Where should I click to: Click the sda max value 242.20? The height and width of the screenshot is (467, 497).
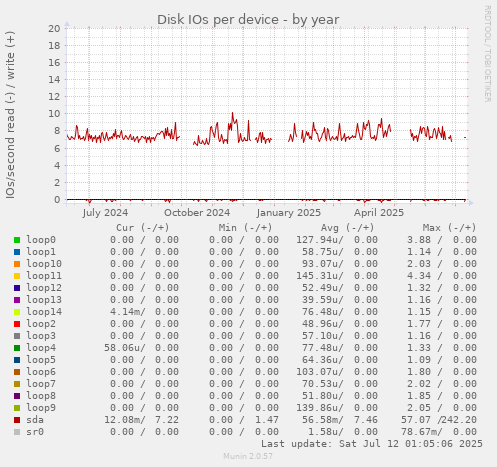(x=459, y=420)
